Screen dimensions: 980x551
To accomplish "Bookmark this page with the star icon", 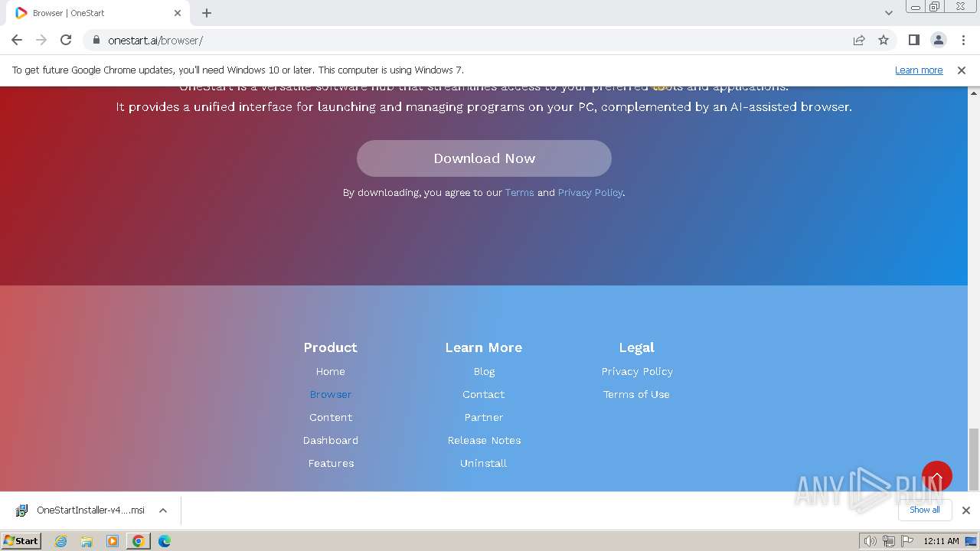I will pyautogui.click(x=884, y=40).
